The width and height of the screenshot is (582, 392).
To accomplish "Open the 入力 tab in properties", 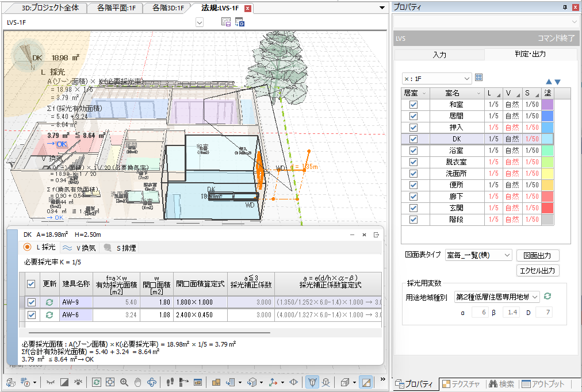I will [x=439, y=55].
